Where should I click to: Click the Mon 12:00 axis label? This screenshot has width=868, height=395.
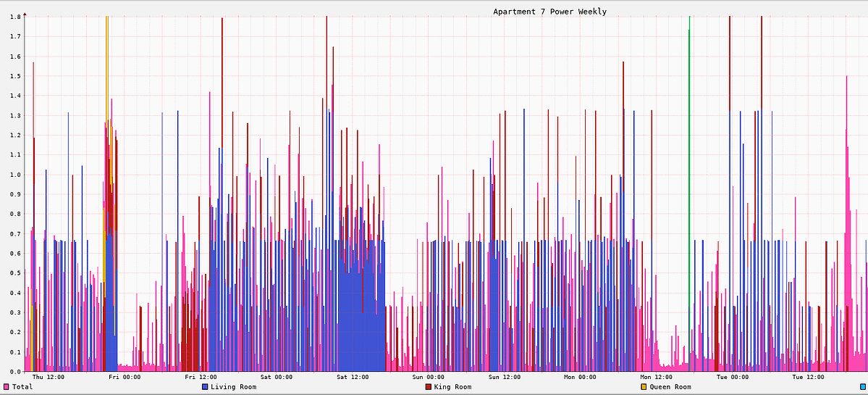[x=657, y=377]
